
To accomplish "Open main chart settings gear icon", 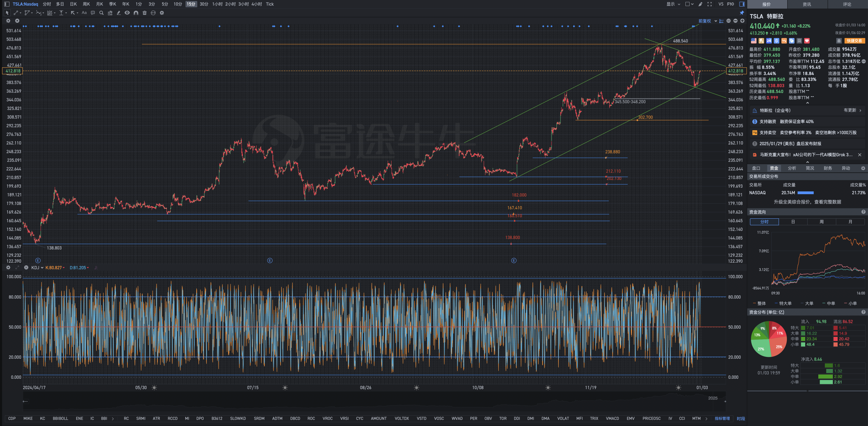I will [8, 21].
